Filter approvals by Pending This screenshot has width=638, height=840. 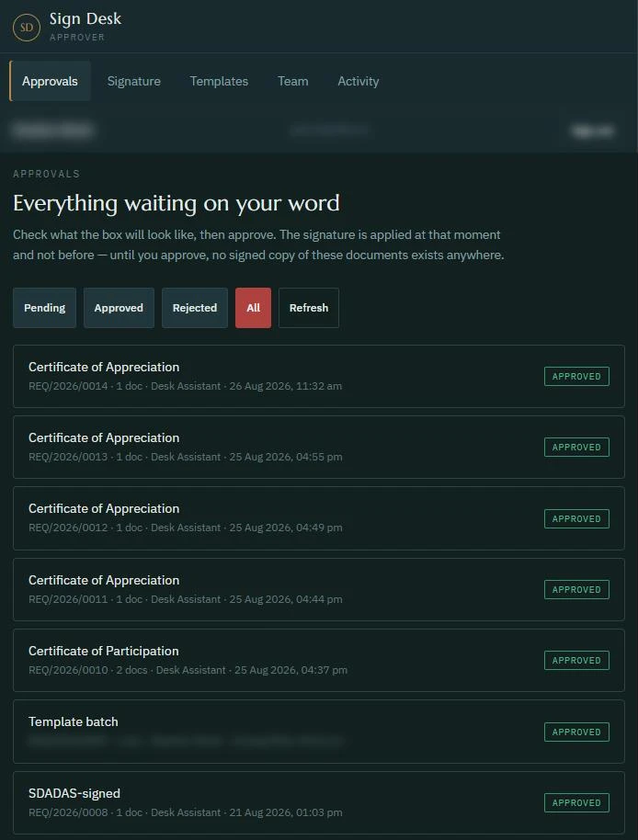44,308
